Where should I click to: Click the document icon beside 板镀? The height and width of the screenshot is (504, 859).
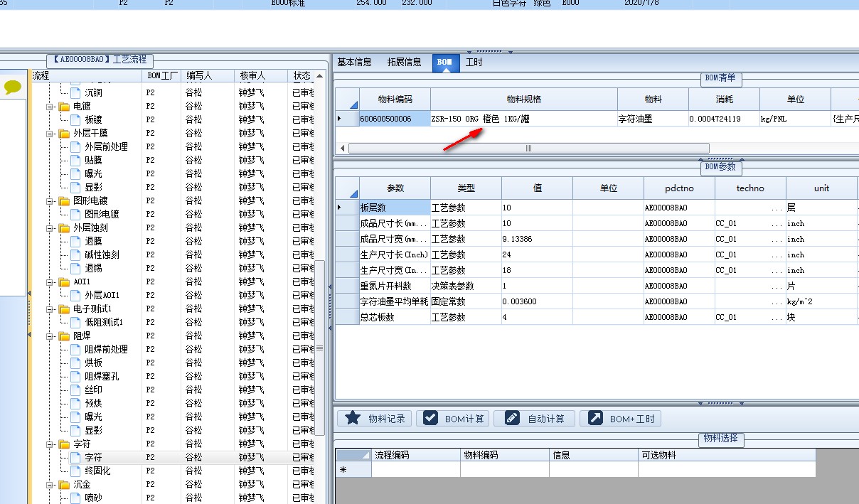coord(76,119)
